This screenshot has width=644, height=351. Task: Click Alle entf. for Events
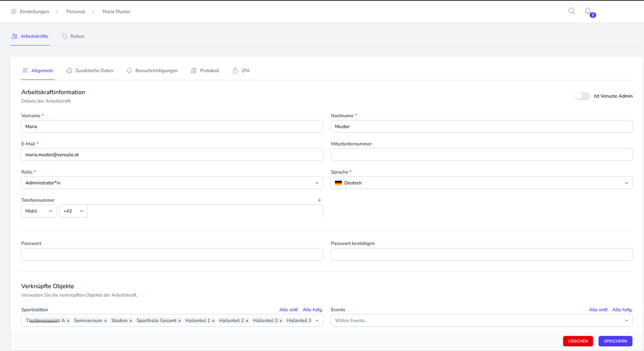tap(598, 310)
